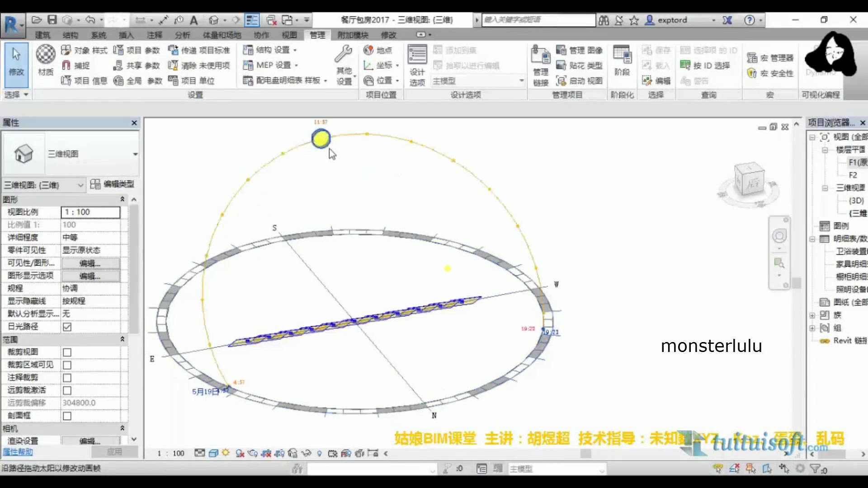Viewport: 868px width, 488px height.
Task: Open the Properties Help (属性帮助) link
Action: click(18, 452)
